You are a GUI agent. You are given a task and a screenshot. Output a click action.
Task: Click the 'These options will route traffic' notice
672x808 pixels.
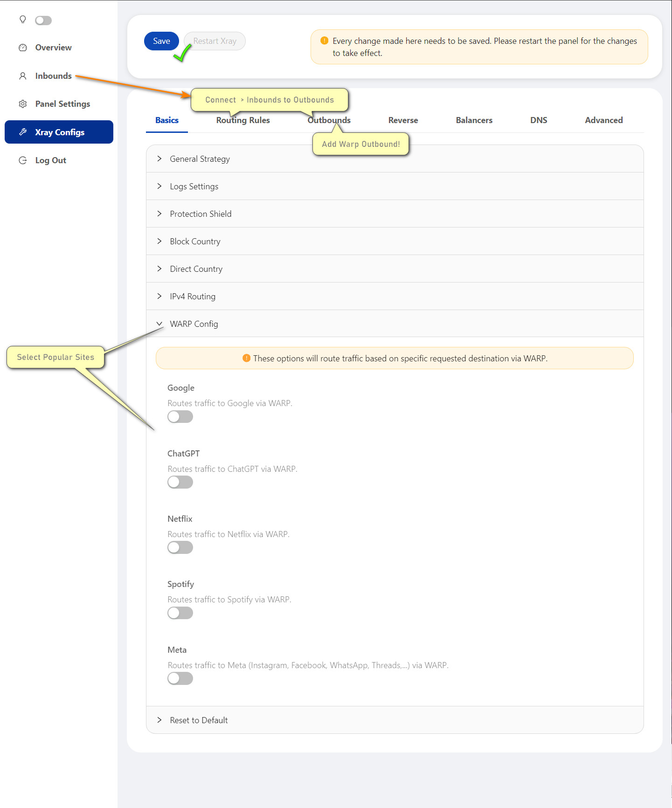[x=401, y=359]
